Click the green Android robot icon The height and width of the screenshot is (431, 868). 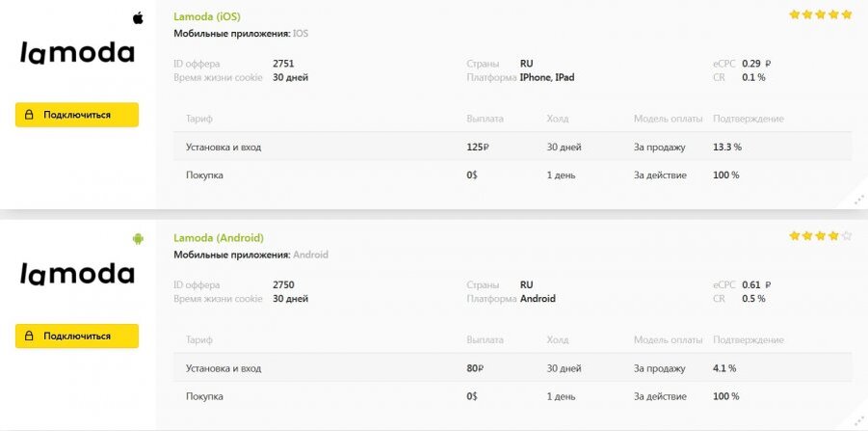click(x=138, y=238)
